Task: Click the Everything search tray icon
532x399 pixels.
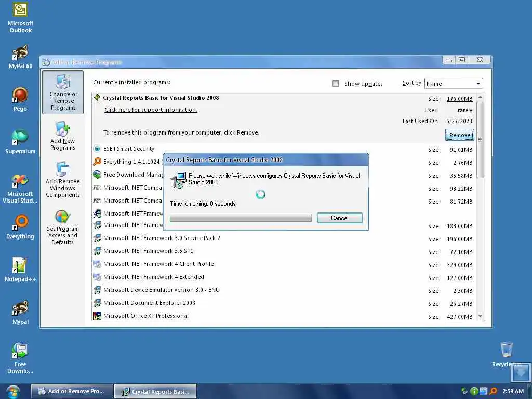Action: 494,391
